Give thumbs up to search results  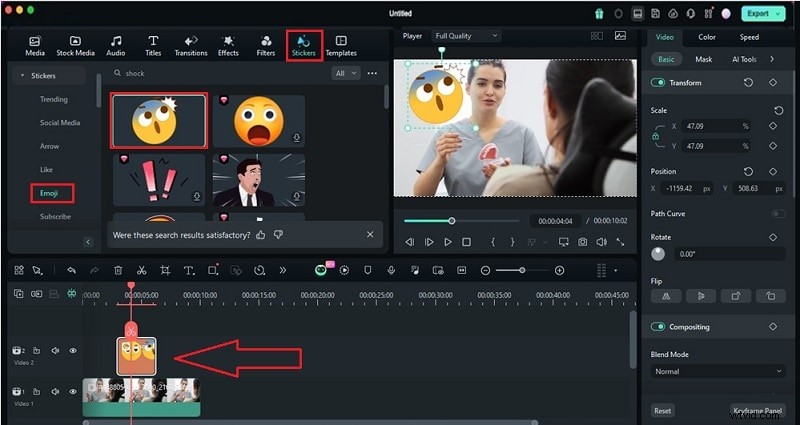261,235
